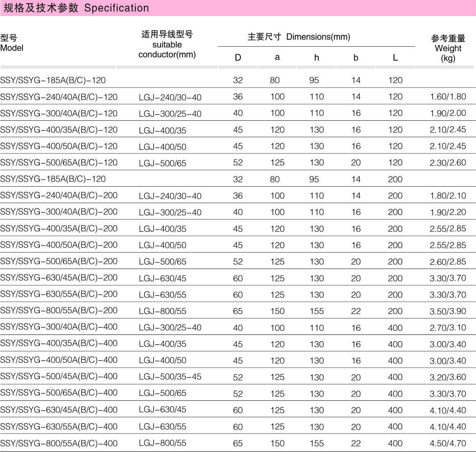The height and width of the screenshot is (452, 476).
Task: Select model cell SSY/SSYG-400/50A(B/C)-400
Action: pos(59,360)
